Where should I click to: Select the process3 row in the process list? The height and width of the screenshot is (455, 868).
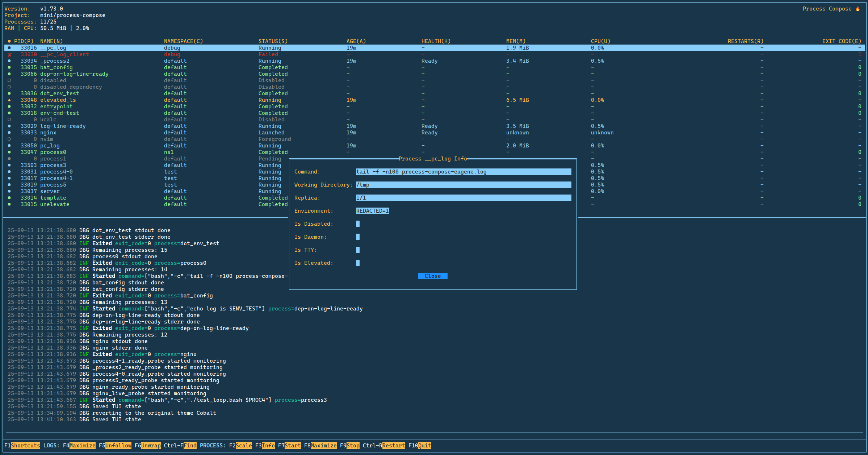point(53,165)
